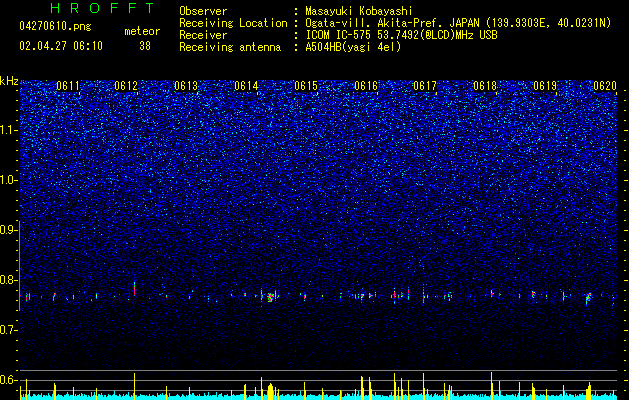This screenshot has width=629, height=400.
Task: Click the Receiving Location label
Action: pyautogui.click(x=233, y=23)
